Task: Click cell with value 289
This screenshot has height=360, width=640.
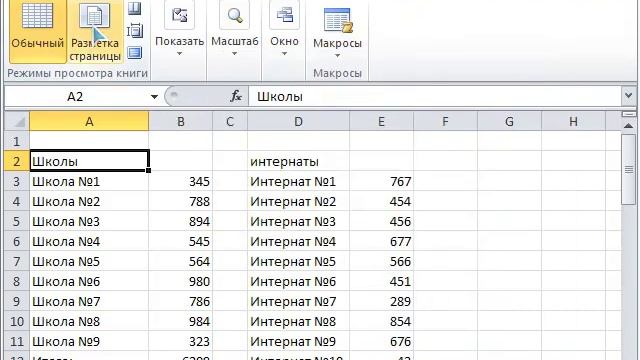Action: 382,301
